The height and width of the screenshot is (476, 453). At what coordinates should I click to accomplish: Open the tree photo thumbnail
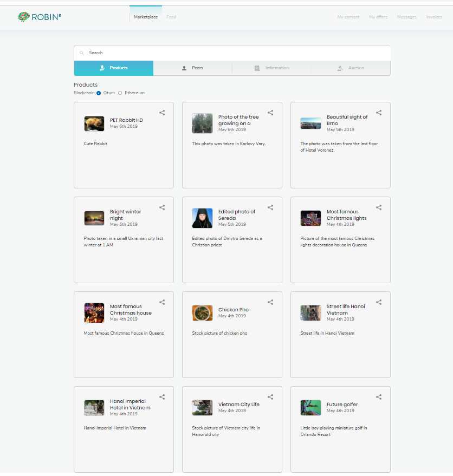(202, 123)
